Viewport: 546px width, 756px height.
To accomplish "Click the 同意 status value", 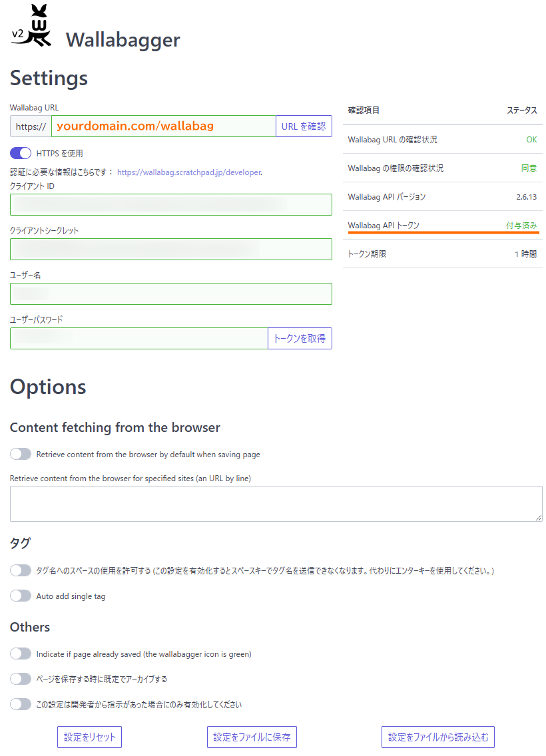I will point(529,168).
